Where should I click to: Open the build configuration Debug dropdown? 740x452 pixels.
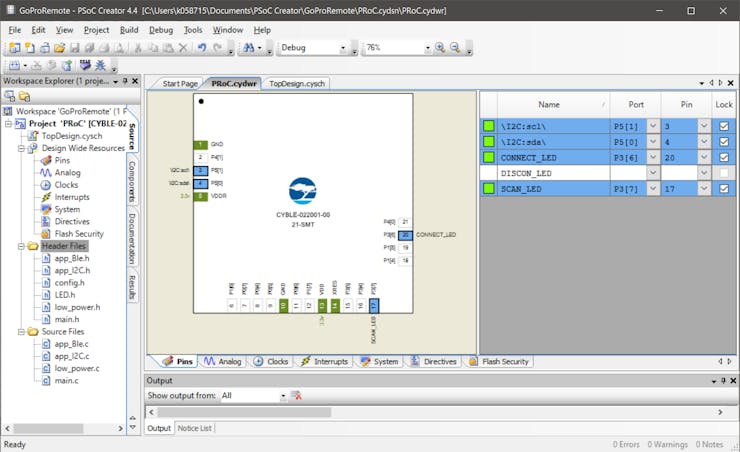point(343,48)
